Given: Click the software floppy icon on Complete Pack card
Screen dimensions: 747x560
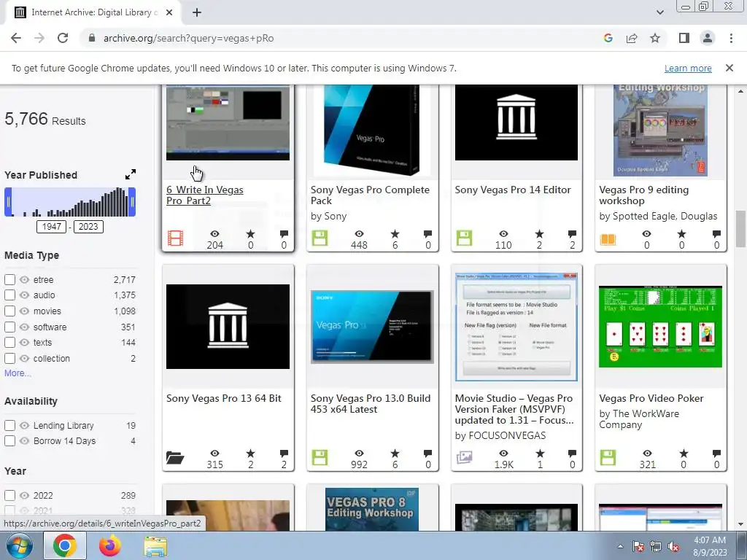Looking at the screenshot, I should point(320,238).
